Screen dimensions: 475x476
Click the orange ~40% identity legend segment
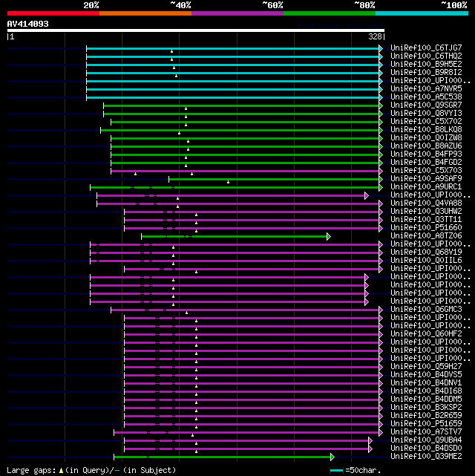pyautogui.click(x=145, y=13)
